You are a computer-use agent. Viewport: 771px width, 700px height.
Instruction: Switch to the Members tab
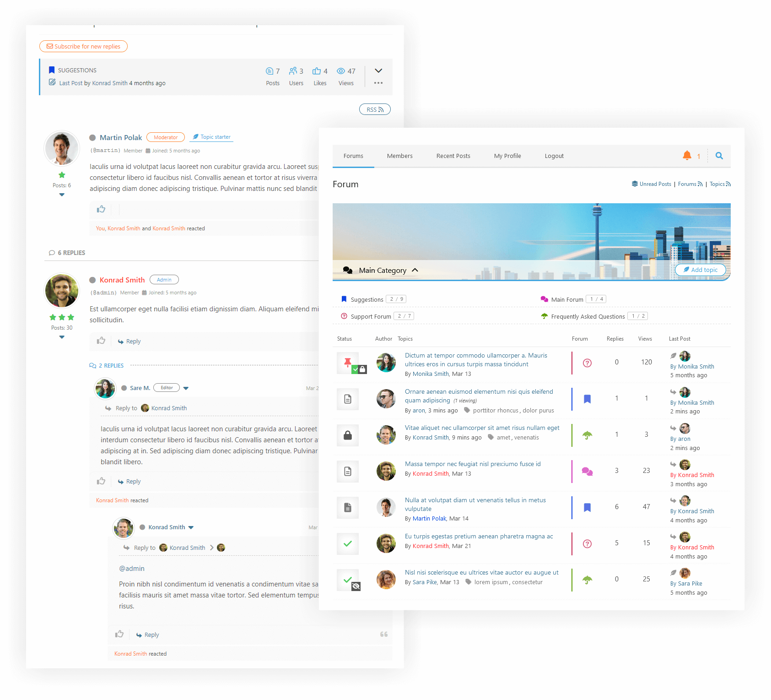tap(399, 156)
